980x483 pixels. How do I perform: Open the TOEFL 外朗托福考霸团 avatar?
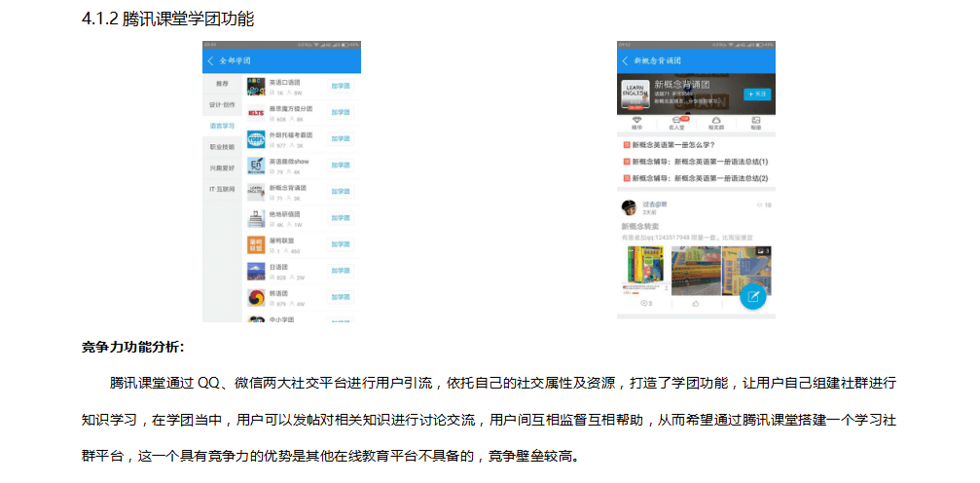tap(256, 139)
